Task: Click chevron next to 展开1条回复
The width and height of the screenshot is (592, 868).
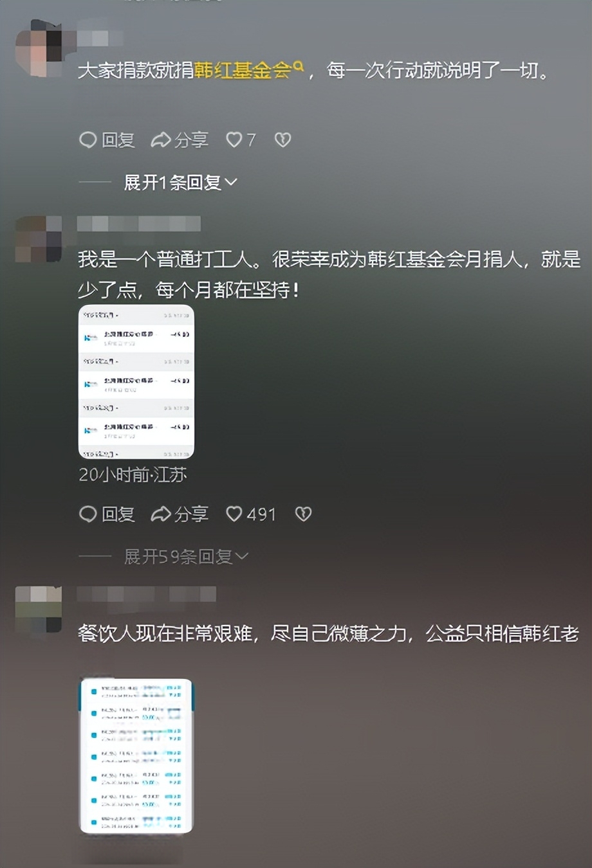Action: 231,183
